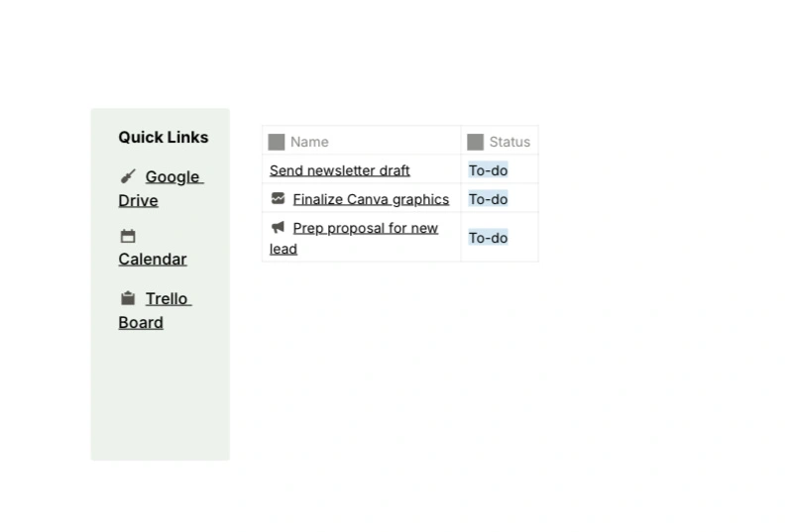Click the Status column header icon
793x532 pixels.
[x=476, y=142]
